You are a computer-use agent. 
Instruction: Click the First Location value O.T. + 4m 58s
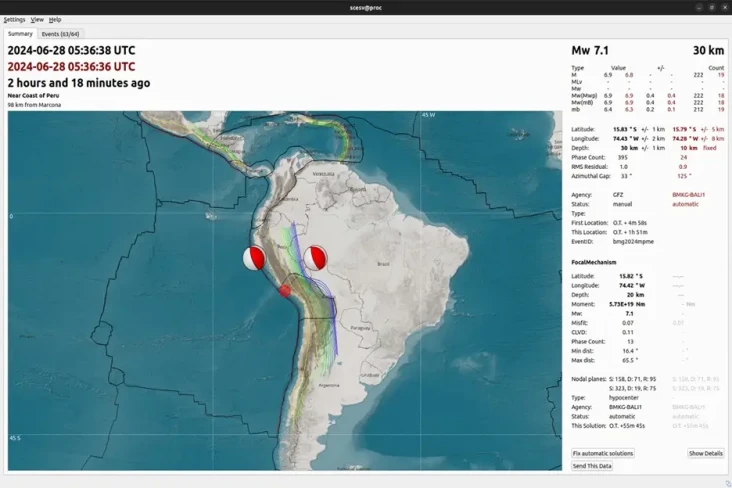click(630, 223)
